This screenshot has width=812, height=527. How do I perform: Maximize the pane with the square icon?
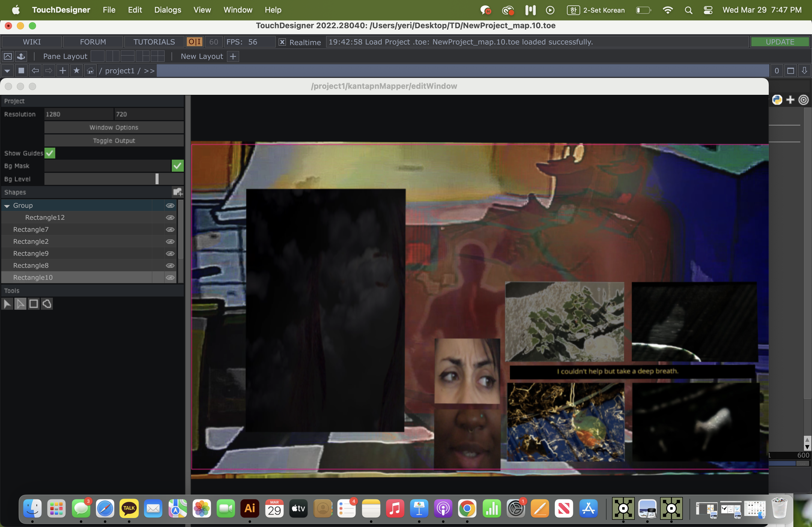click(790, 71)
